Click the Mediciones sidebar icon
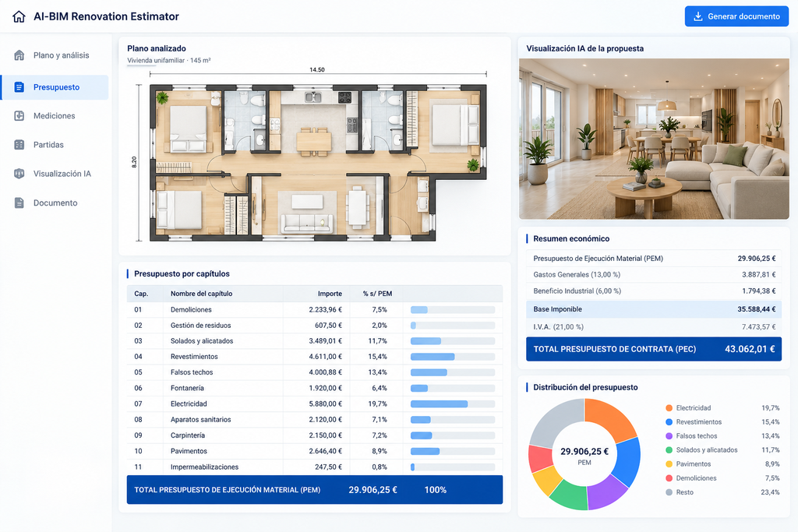 coord(19,115)
